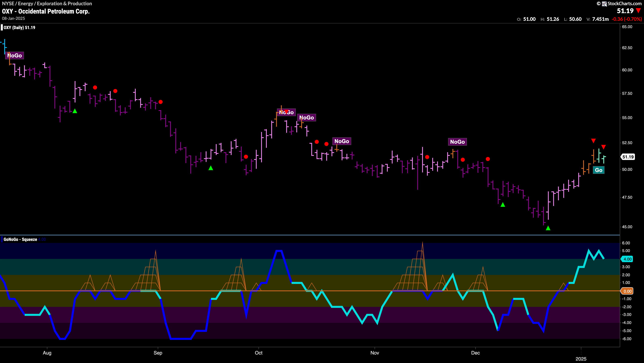Image resolution: width=644 pixels, height=363 pixels.
Task: Click the orange 0.00 axis tag
Action: click(627, 291)
